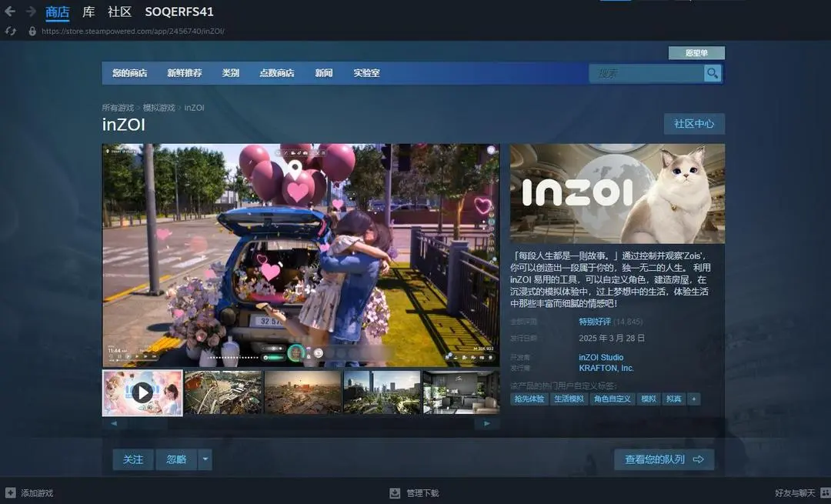Switch to the 商店 tab
Viewport: 831px width, 504px height.
pos(57,12)
